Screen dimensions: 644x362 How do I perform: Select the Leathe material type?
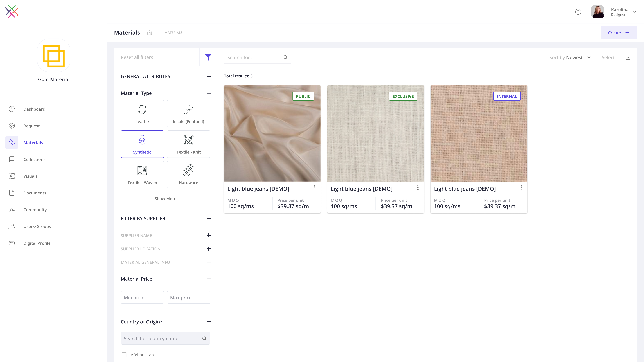(142, 114)
